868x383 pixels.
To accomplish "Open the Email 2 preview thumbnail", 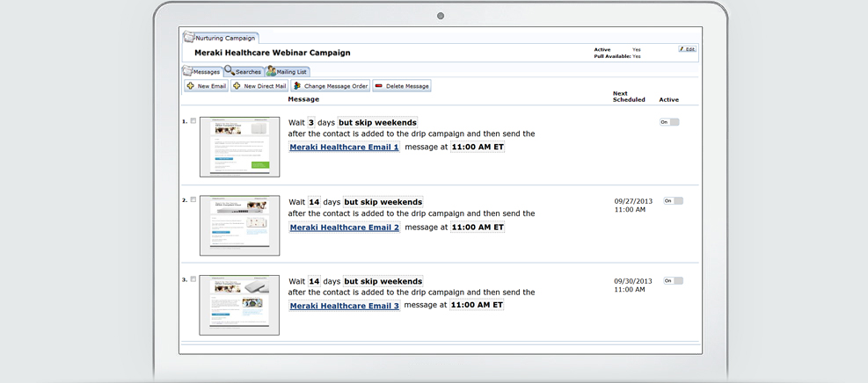I will 240,226.
